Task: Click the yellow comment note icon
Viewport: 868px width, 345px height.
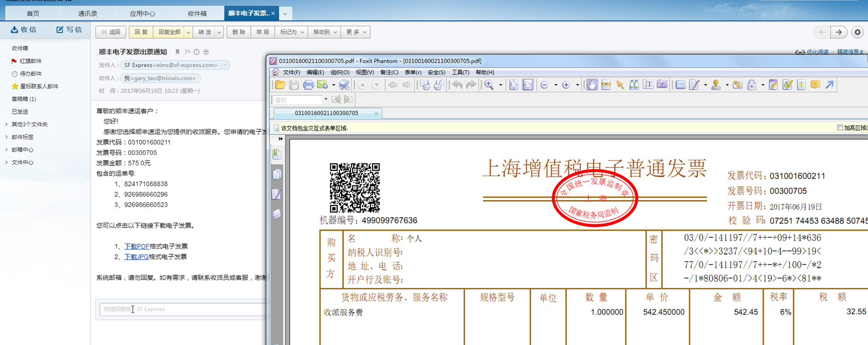Action: pyautogui.click(x=815, y=85)
